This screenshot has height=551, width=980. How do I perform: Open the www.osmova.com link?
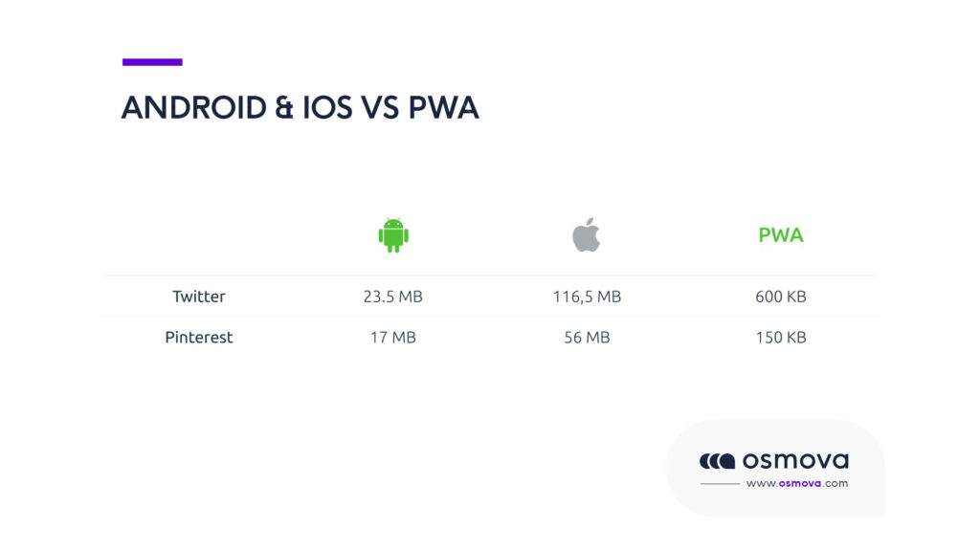click(x=796, y=483)
